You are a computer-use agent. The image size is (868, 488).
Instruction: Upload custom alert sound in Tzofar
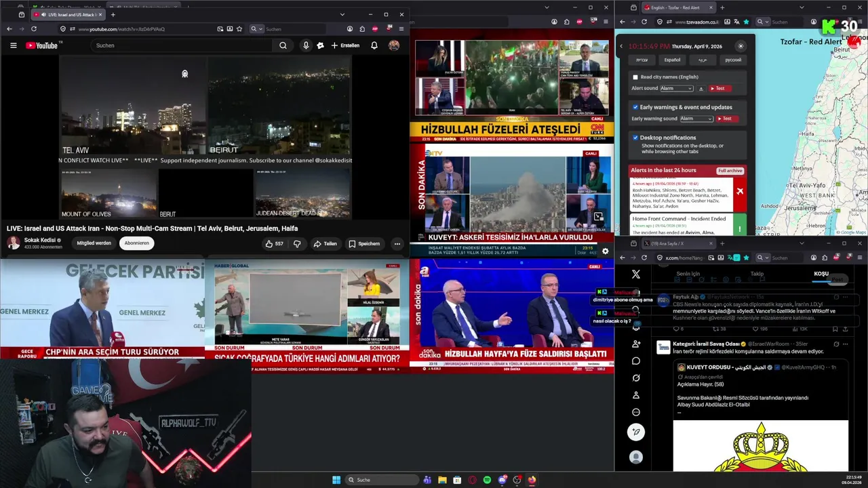point(701,89)
